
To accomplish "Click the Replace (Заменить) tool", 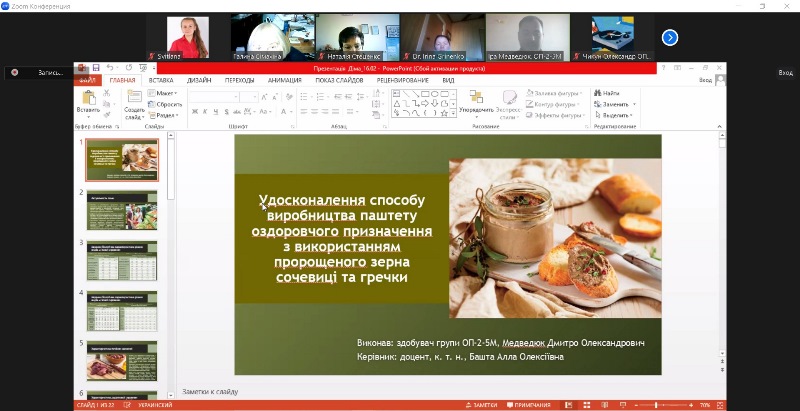I will click(612, 104).
